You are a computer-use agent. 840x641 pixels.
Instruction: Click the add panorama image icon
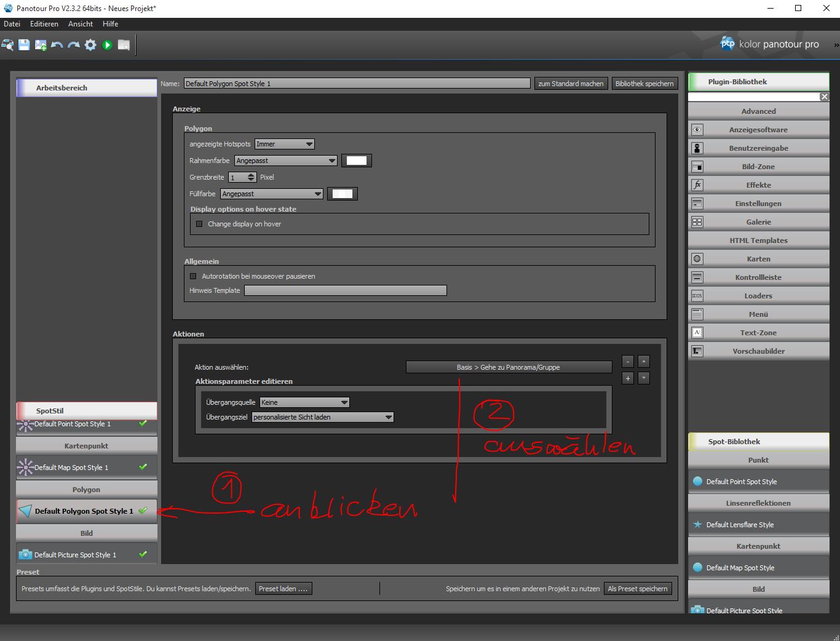(41, 45)
